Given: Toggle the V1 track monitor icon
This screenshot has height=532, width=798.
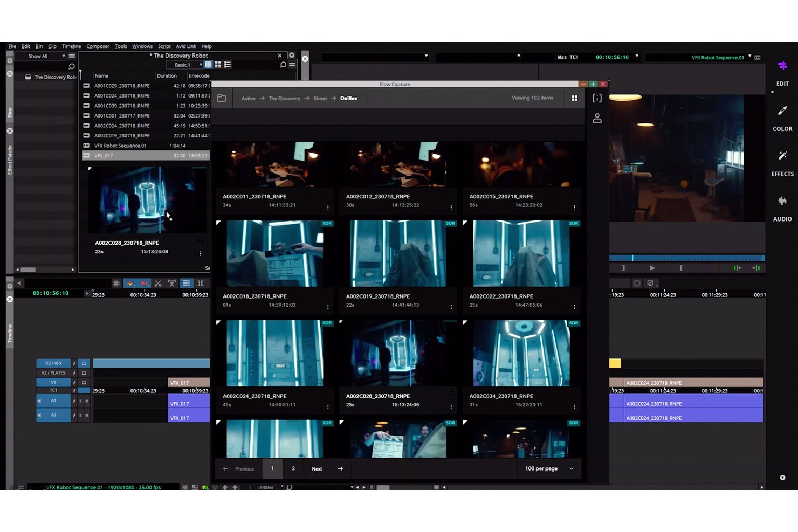Looking at the screenshot, I should [x=84, y=383].
